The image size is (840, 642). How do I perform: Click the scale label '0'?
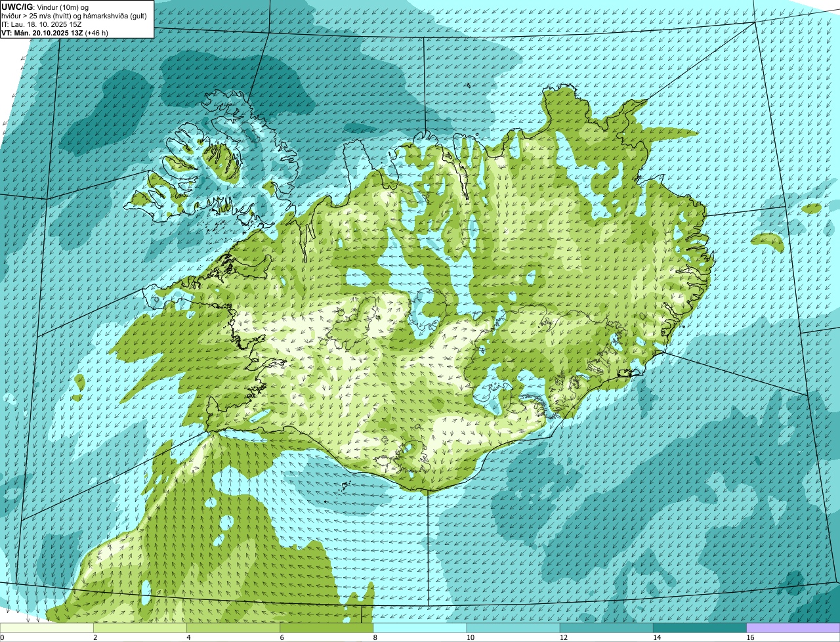pyautogui.click(x=2, y=637)
